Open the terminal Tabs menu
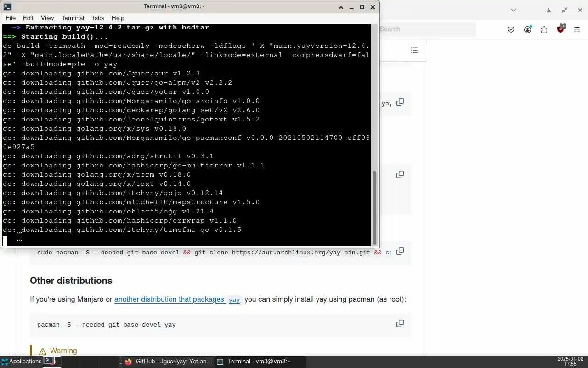Viewport: 588px width, 368px height. point(97,18)
